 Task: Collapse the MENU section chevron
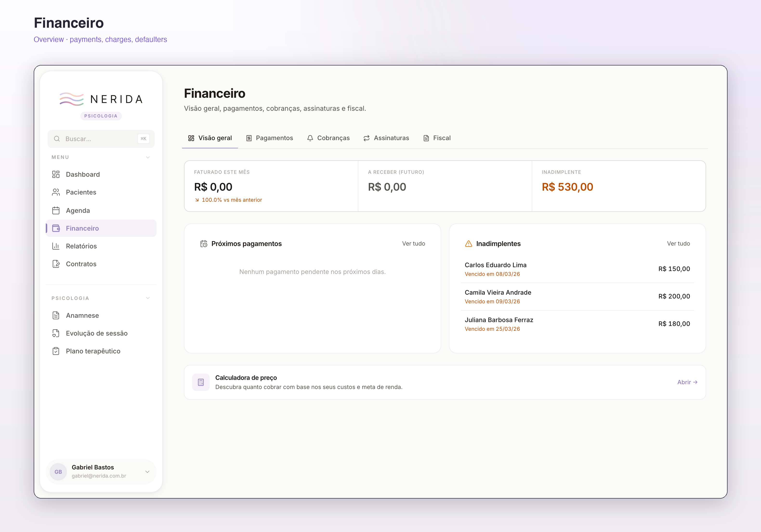click(148, 157)
